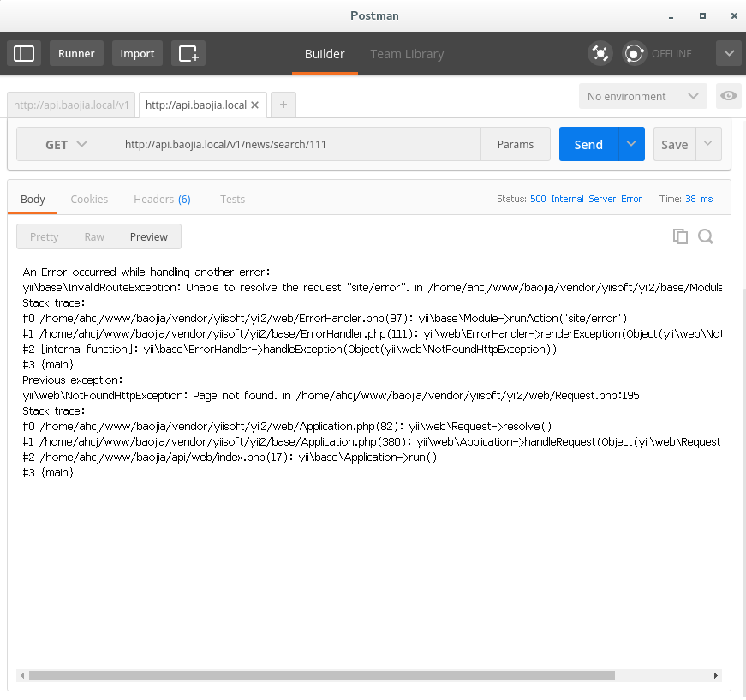The height and width of the screenshot is (700, 746).
Task: Click the NotFoundHttpException Page not found line
Action: [x=331, y=396]
